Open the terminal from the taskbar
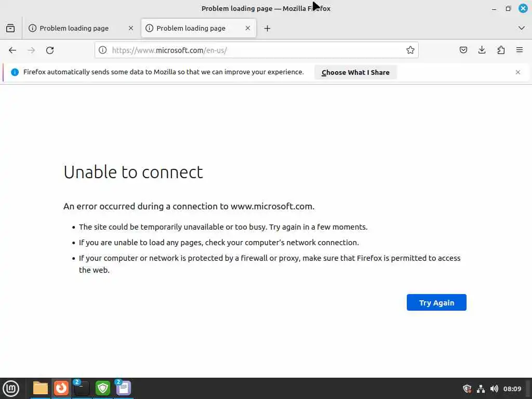The width and height of the screenshot is (532, 399). click(x=82, y=388)
